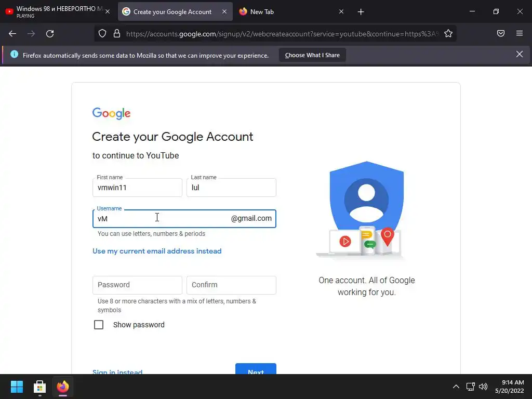Viewport: 532px width, 399px height.
Task: Reload the current page
Action: [x=50, y=34]
